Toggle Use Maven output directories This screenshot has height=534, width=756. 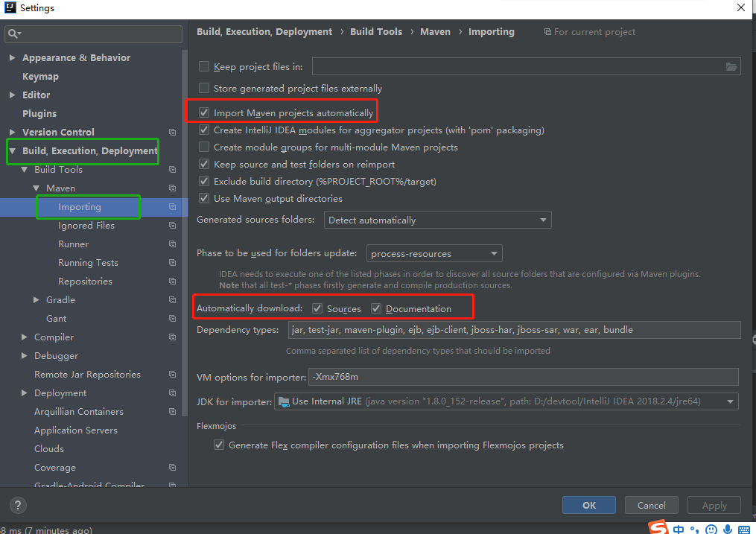coord(204,199)
